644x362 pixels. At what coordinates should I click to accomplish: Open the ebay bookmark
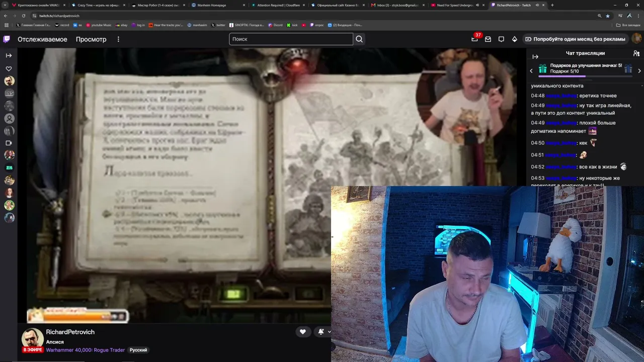click(121, 25)
